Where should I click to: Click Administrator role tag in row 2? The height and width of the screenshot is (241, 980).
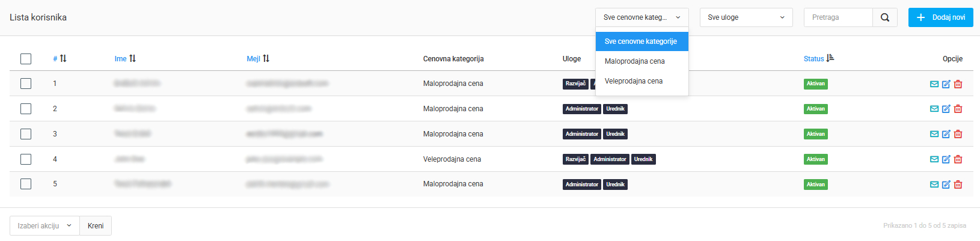coord(582,109)
